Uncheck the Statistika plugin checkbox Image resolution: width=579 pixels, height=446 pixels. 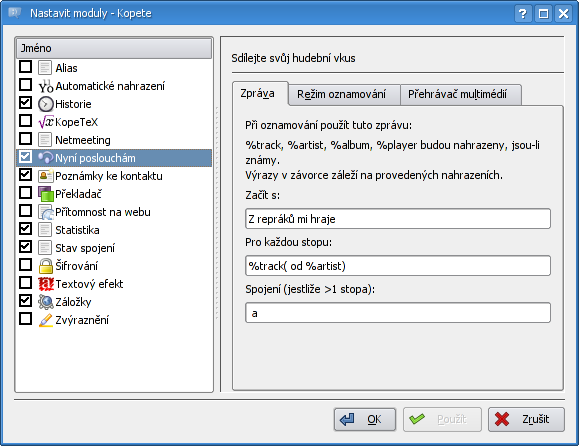pyautogui.click(x=25, y=229)
